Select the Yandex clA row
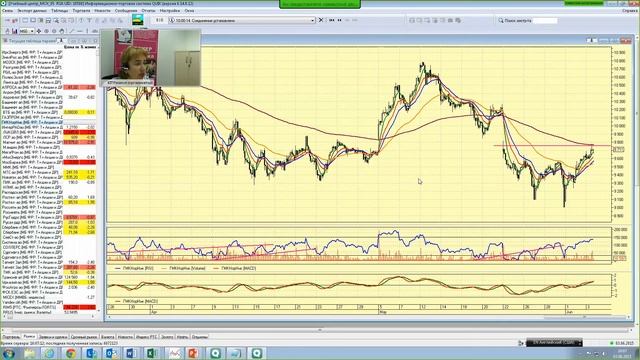The image size is (640, 360). pos(49,302)
